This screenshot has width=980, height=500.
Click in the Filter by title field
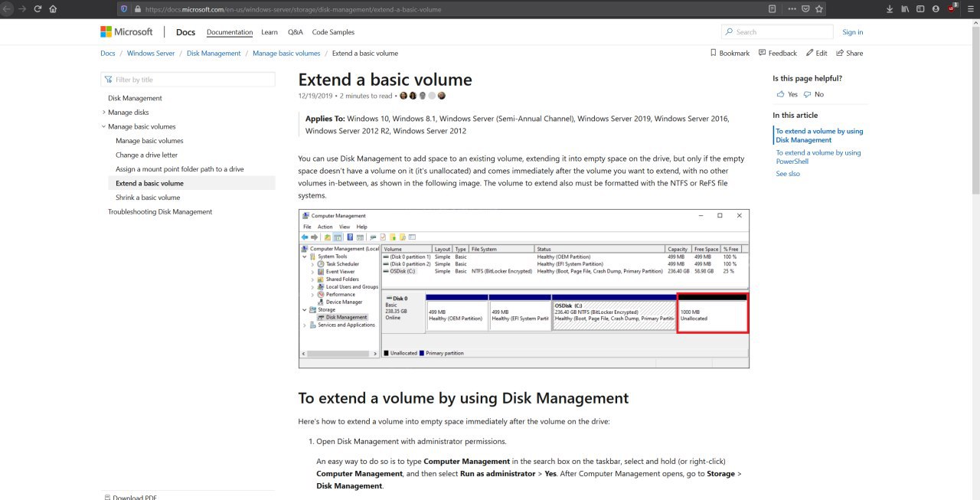pyautogui.click(x=188, y=80)
